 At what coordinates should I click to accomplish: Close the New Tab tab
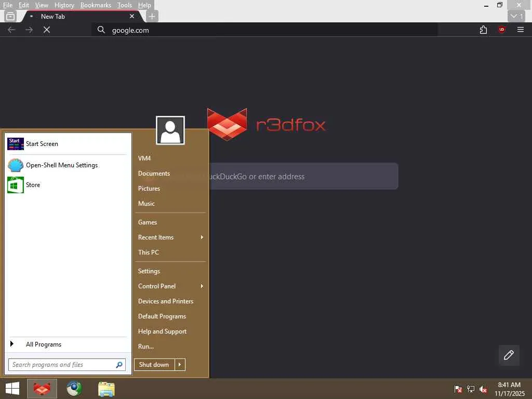coord(131,16)
